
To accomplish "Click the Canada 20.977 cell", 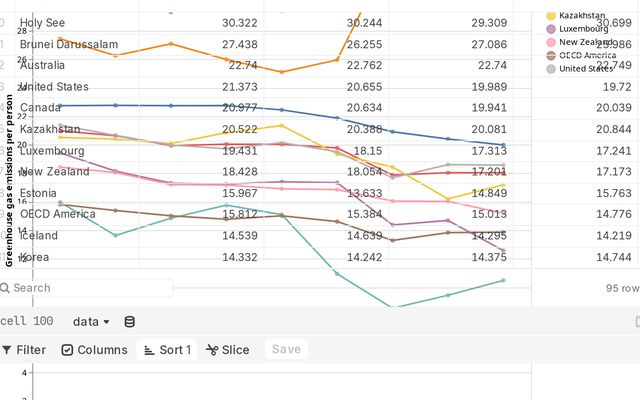I will point(240,108).
